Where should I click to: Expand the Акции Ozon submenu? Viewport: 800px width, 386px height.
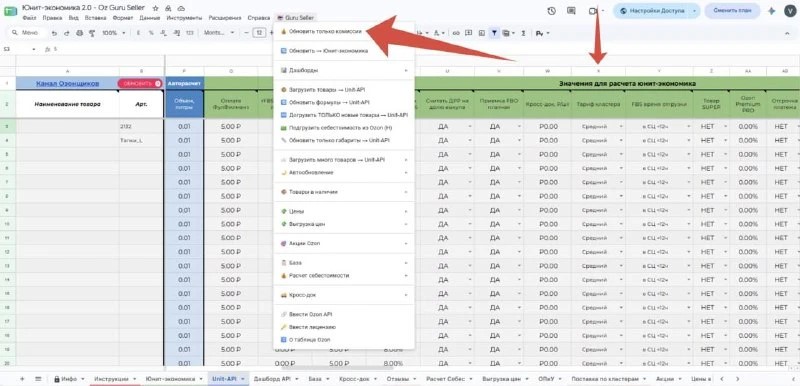coord(344,244)
